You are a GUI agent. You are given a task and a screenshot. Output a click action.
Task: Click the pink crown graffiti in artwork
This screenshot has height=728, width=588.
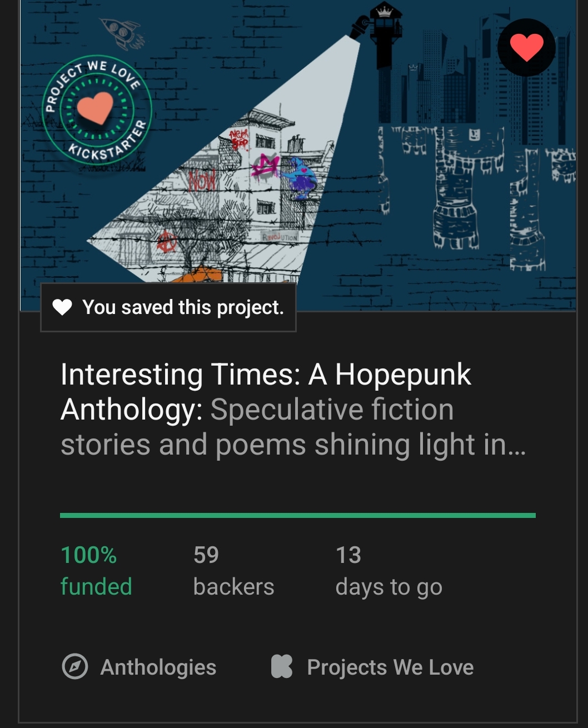[x=266, y=166]
